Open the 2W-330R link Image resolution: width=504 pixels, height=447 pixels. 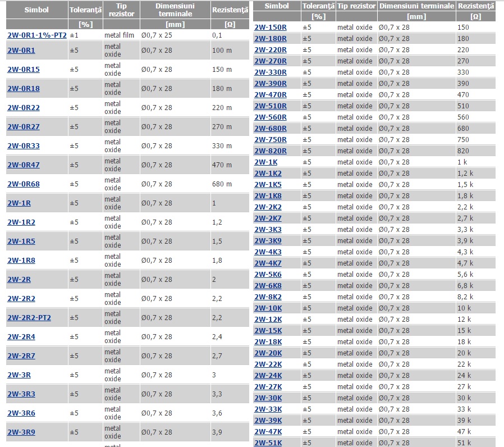271,72
